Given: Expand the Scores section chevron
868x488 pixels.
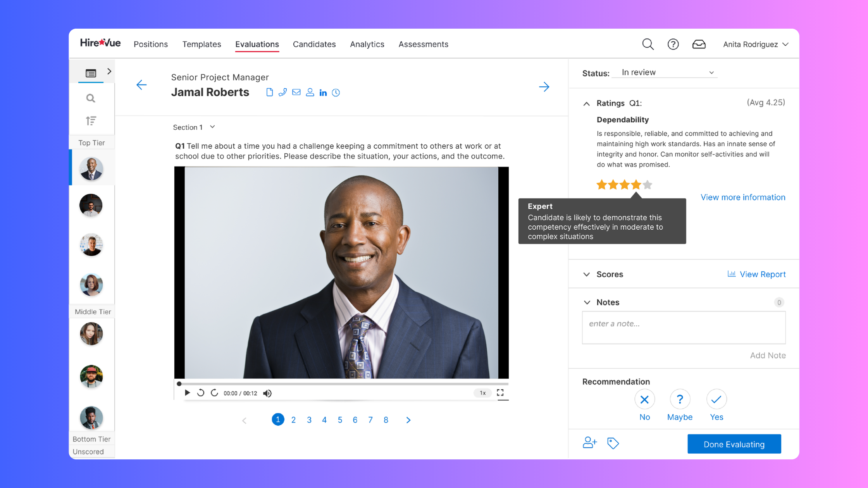Looking at the screenshot, I should 587,274.
